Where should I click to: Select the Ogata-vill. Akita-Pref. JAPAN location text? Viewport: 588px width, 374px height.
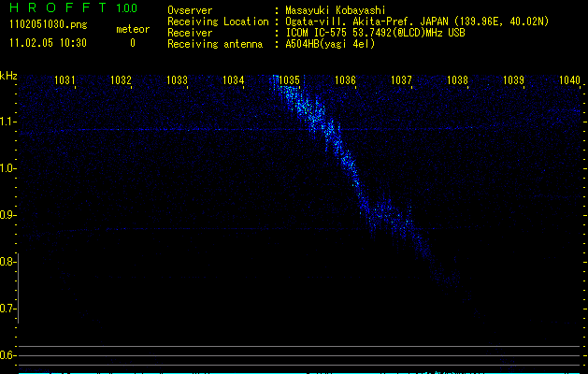tap(417, 22)
